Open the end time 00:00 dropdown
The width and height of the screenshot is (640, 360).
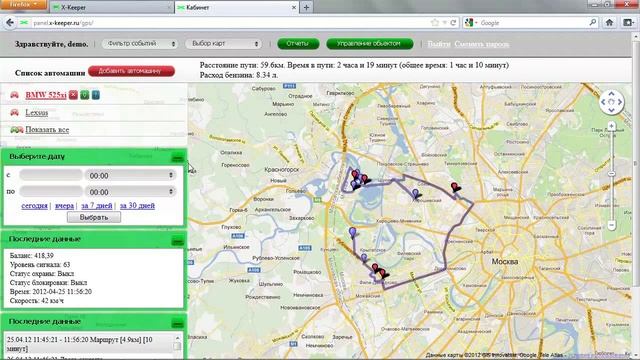point(130,192)
